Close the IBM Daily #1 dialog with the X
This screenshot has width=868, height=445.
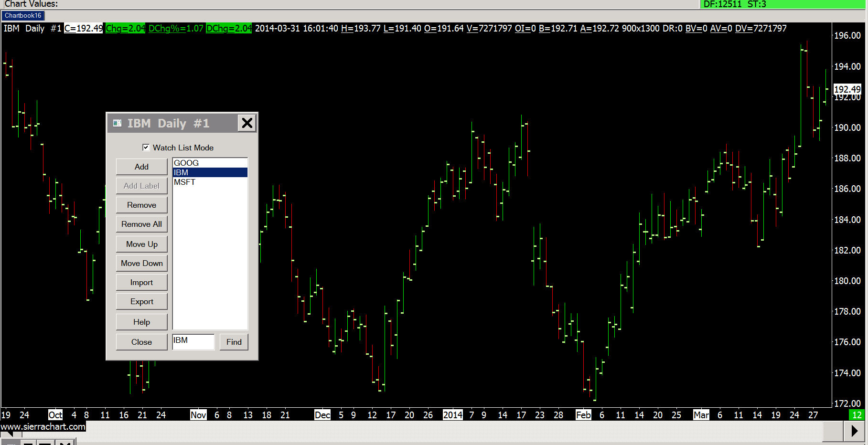point(247,123)
